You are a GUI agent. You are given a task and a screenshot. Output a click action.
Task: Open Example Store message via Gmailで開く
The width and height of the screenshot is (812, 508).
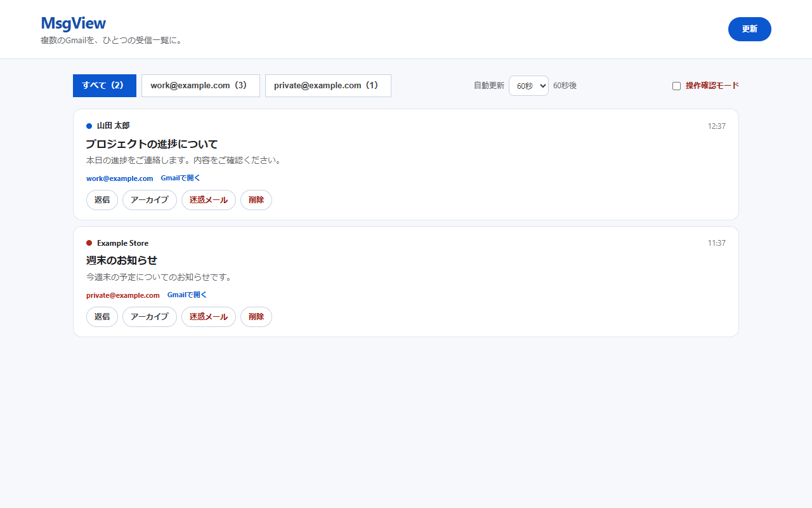click(187, 295)
